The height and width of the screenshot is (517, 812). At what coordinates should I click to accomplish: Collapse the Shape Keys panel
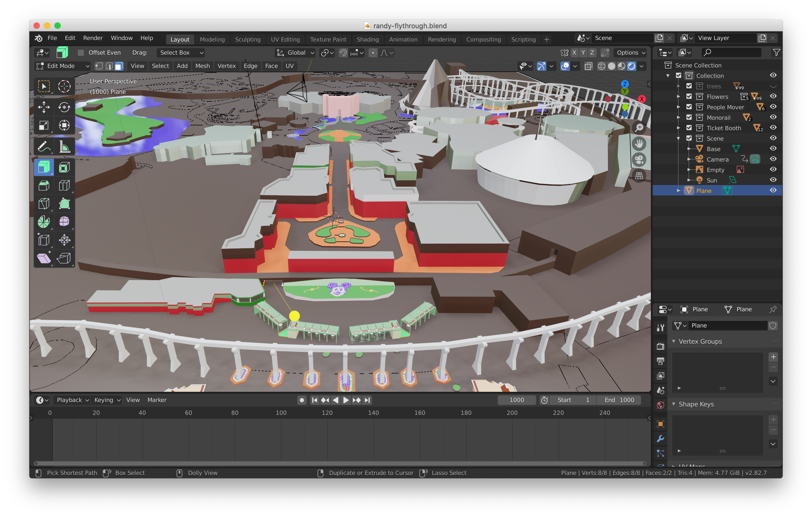coord(674,404)
